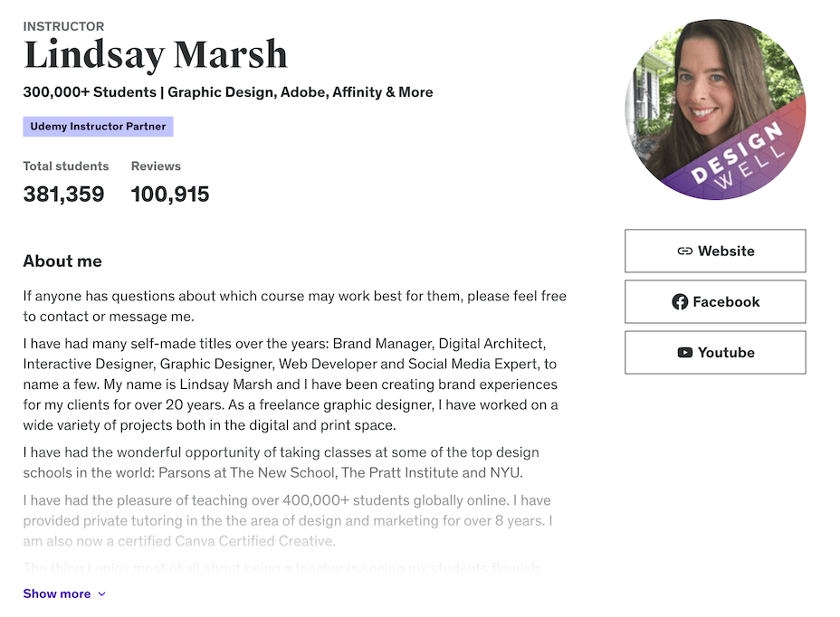Click the paragraph about contacting the instructor
The image size is (840, 617).
294,306
